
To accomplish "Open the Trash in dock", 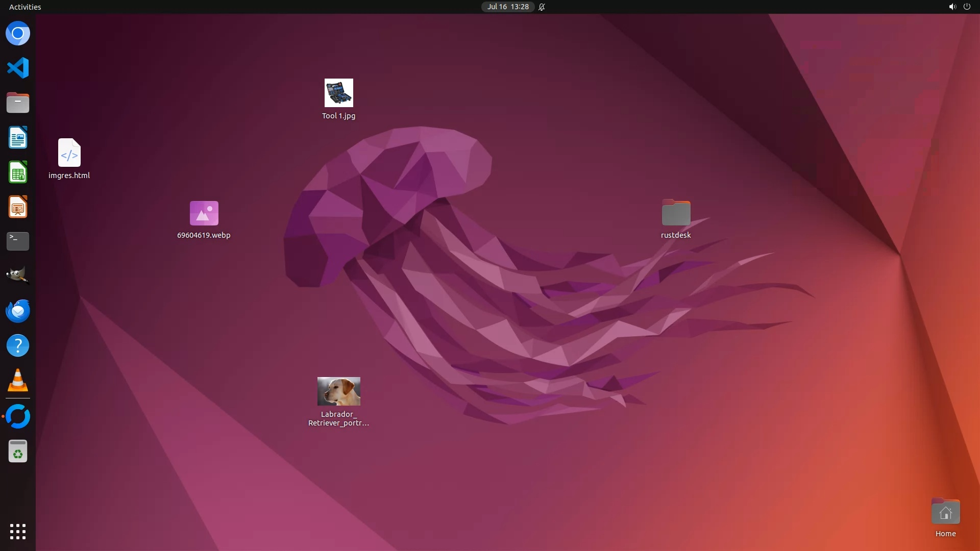I will point(18,452).
